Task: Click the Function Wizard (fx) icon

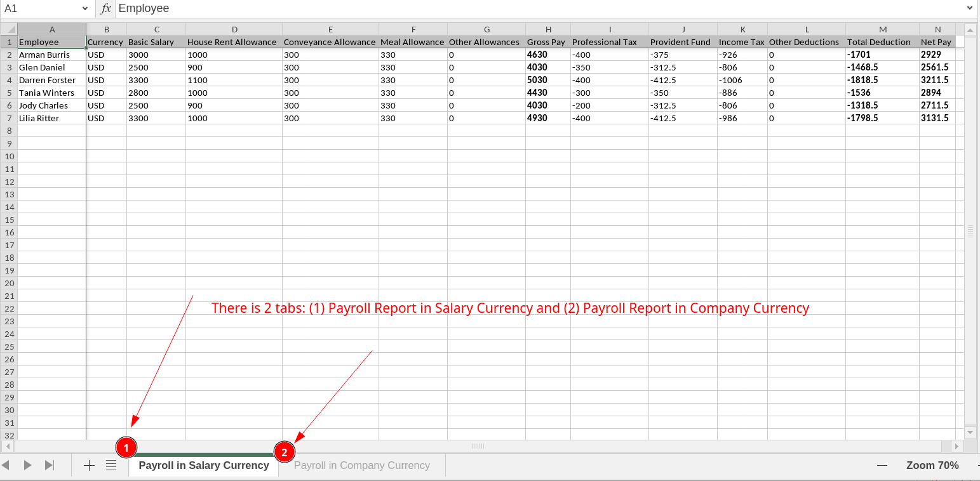Action: pos(105,8)
